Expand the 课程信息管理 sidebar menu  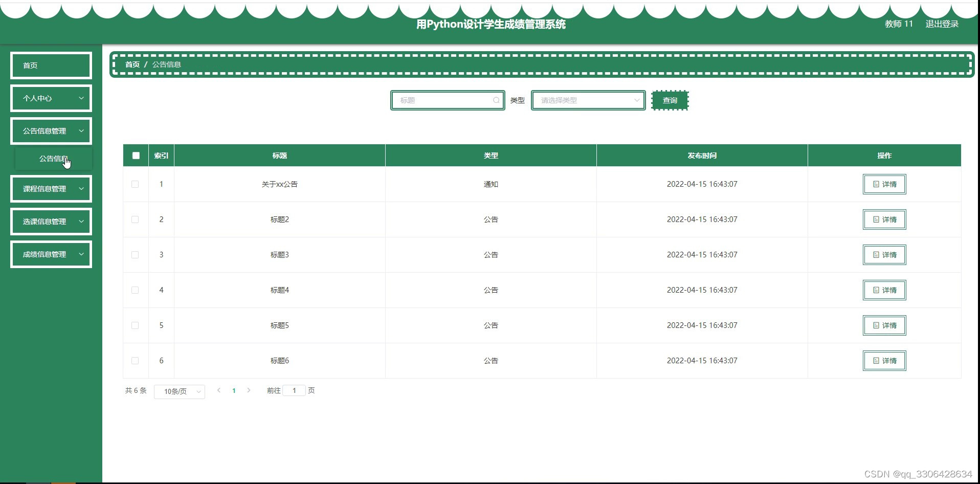(x=51, y=189)
